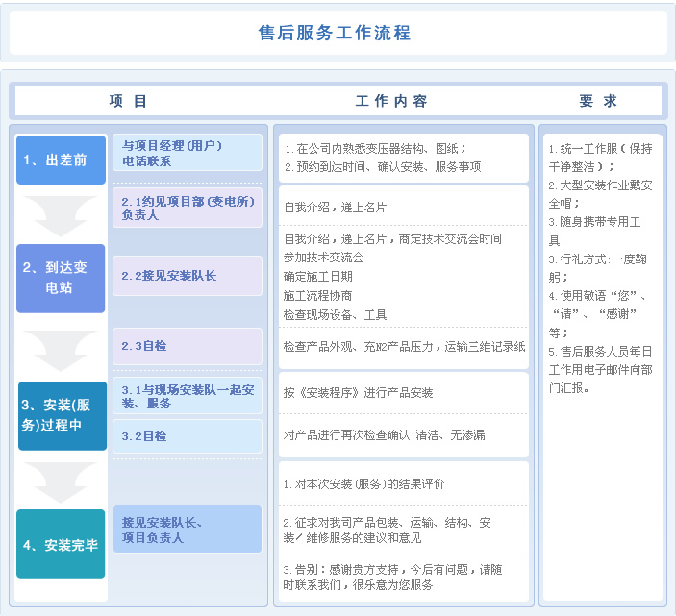Select 2.1约见项目部(变电所)负责人 item
The height and width of the screenshot is (616, 676).
coord(187,209)
